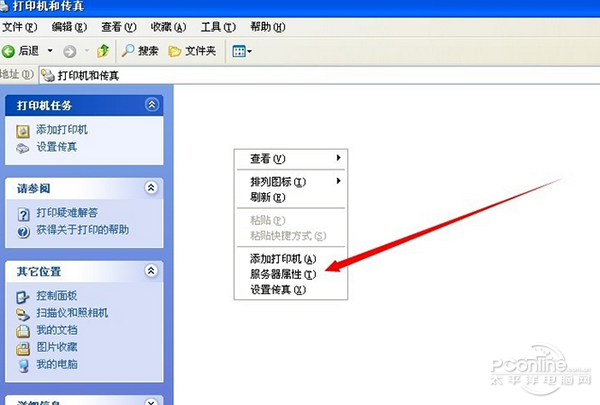Open the 控制面板 link
Image resolution: width=600 pixels, height=405 pixels.
click(57, 296)
